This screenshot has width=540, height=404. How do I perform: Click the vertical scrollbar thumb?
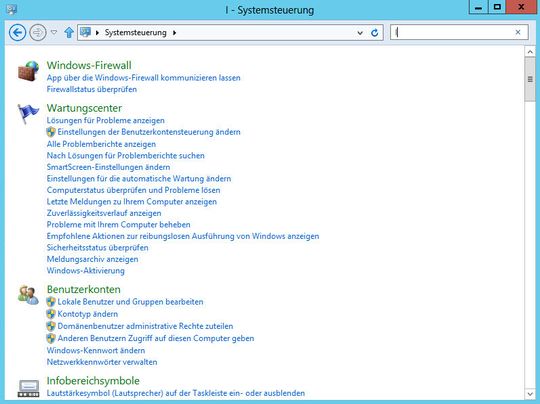(530, 80)
